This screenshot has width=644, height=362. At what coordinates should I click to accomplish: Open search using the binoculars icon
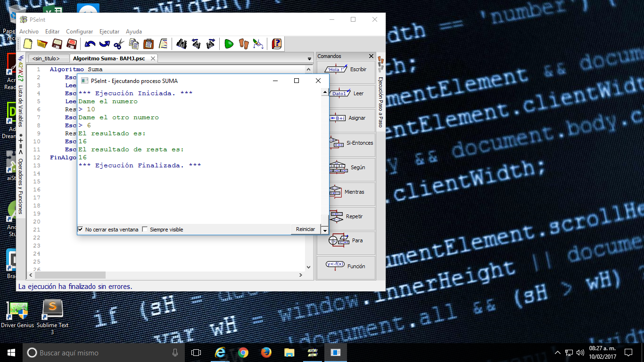pyautogui.click(x=182, y=44)
